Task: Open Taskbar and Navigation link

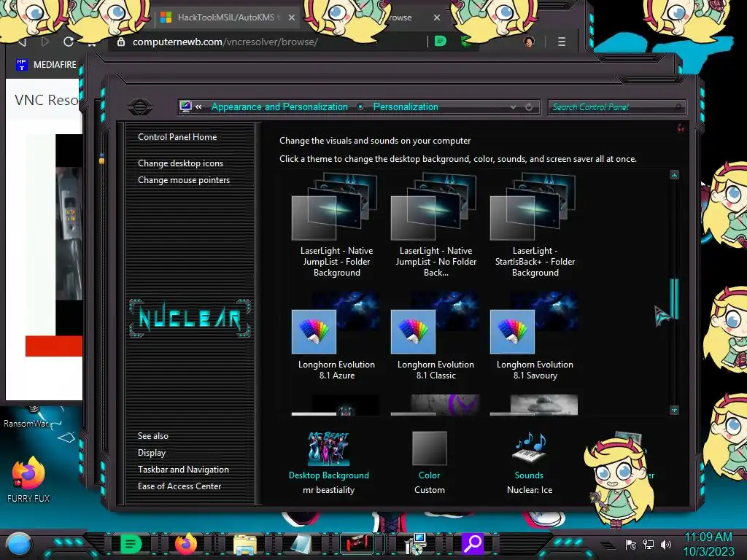Action: (183, 470)
